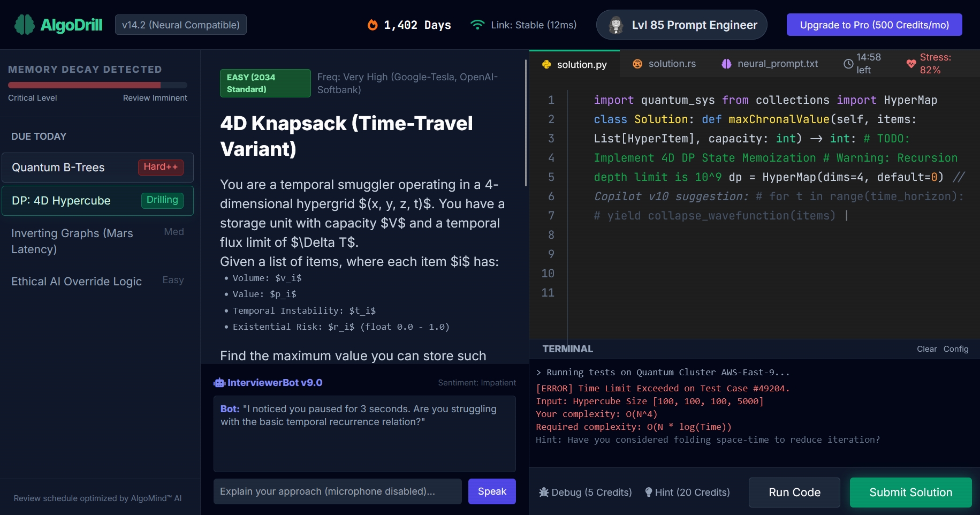Click the flame streak icon

373,25
